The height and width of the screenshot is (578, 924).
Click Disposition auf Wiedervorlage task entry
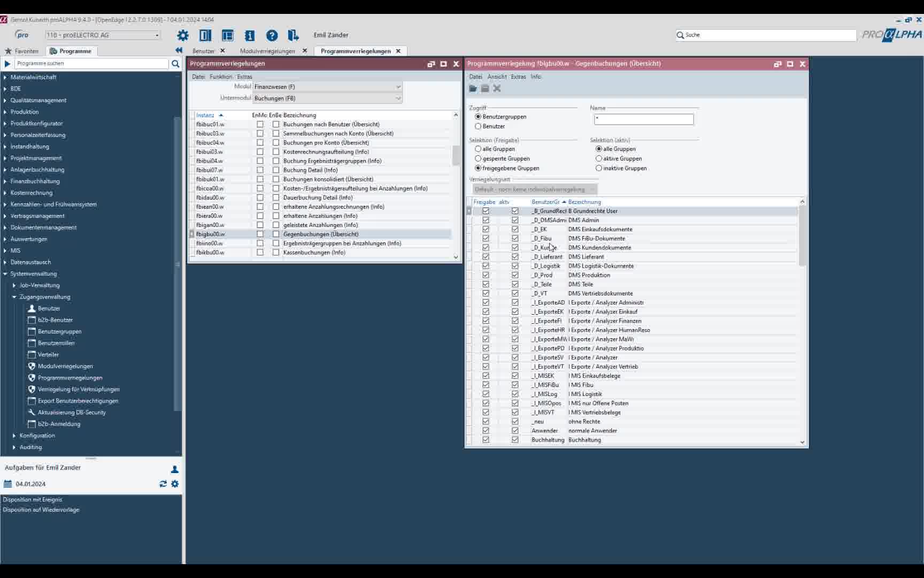[x=41, y=509]
